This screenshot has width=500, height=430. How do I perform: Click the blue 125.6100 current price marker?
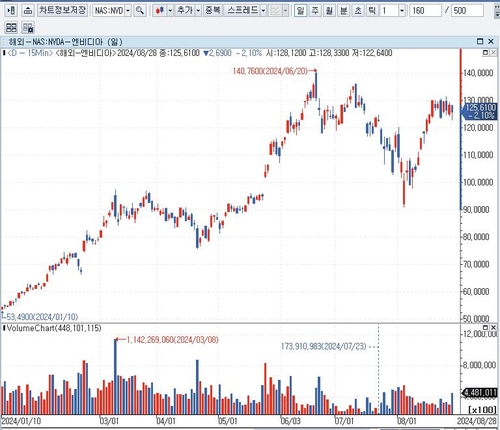(479, 111)
